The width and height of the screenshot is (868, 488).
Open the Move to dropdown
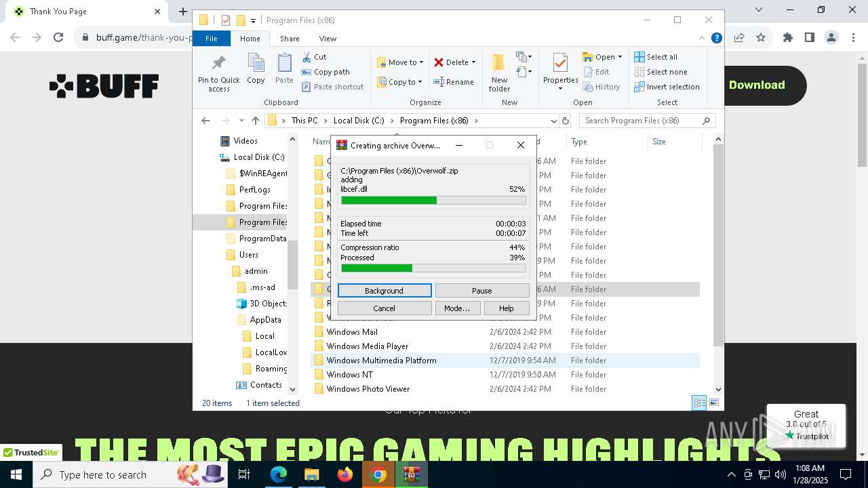[x=400, y=62]
